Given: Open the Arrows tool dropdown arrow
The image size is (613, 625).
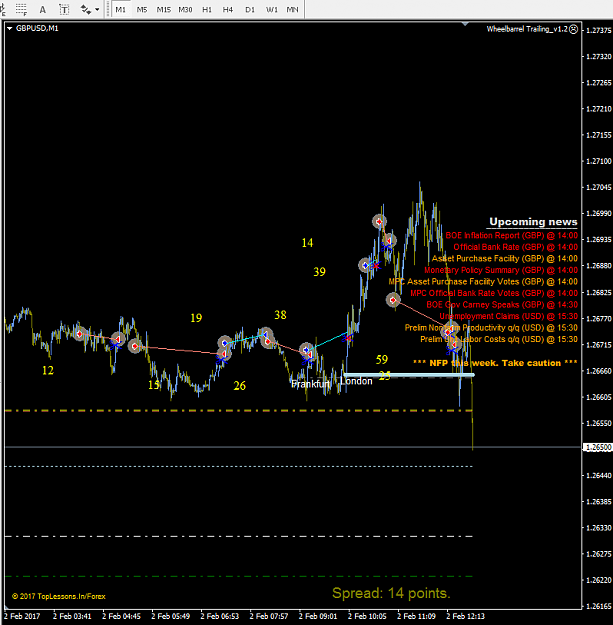Looking at the screenshot, I should tap(97, 10).
